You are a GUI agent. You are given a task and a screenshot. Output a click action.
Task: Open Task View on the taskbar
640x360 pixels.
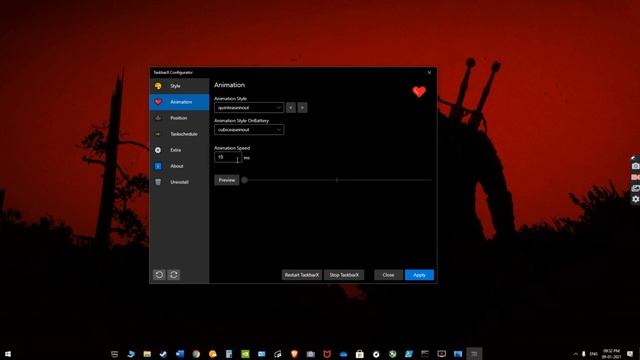115,354
